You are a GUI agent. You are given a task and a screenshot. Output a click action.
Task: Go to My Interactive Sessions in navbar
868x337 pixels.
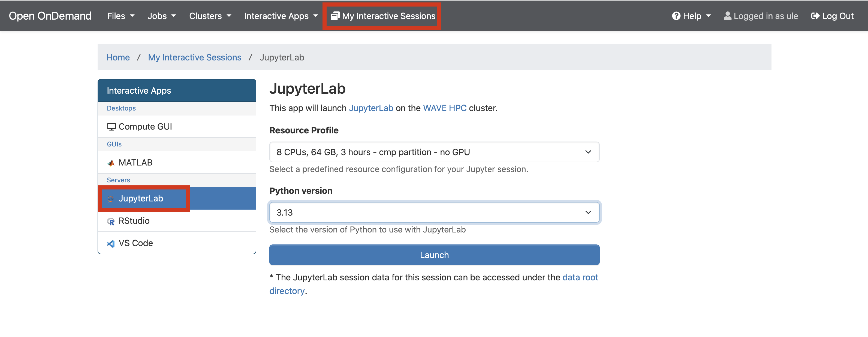382,16
